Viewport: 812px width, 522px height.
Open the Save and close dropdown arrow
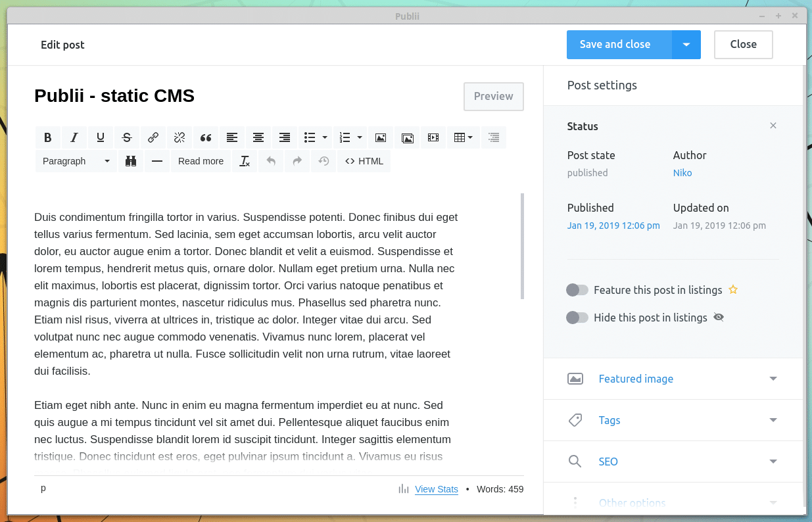tap(686, 45)
